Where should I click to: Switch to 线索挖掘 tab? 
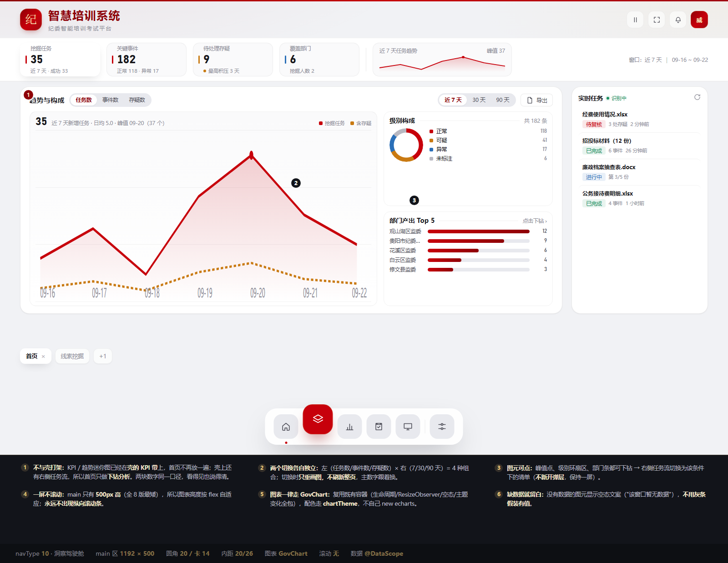pyautogui.click(x=72, y=356)
